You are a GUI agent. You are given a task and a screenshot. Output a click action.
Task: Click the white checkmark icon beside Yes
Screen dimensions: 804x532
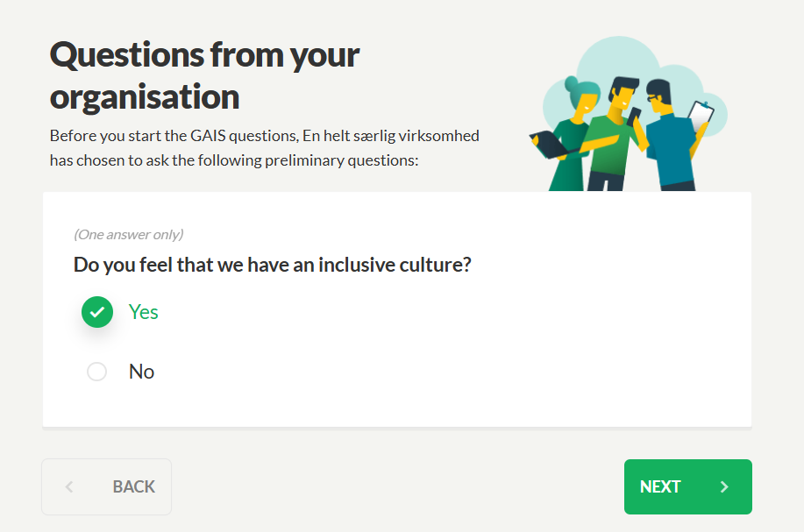[x=97, y=312]
